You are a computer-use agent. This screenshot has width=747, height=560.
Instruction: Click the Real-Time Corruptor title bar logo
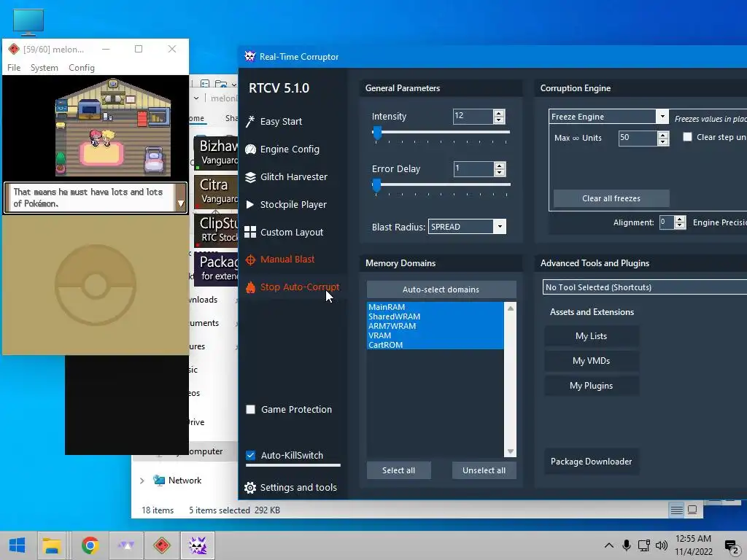(x=249, y=56)
